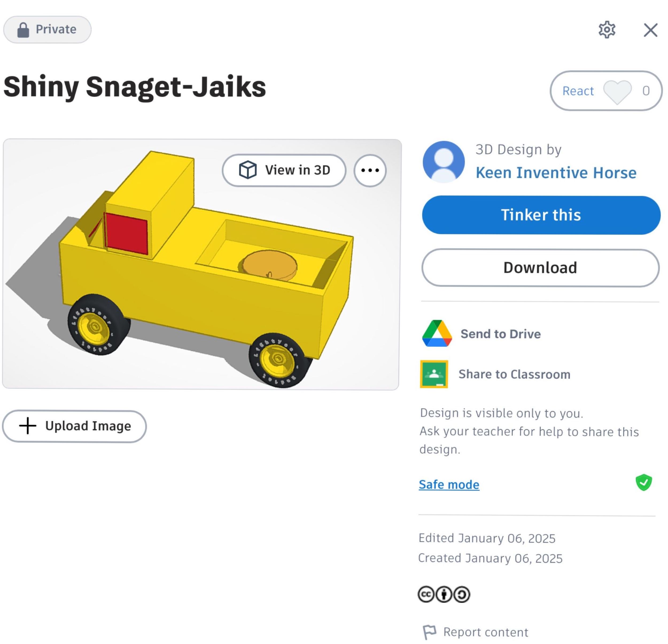Click the green Safe mode shield
Screen dimensions: 668x644
pos(643,482)
